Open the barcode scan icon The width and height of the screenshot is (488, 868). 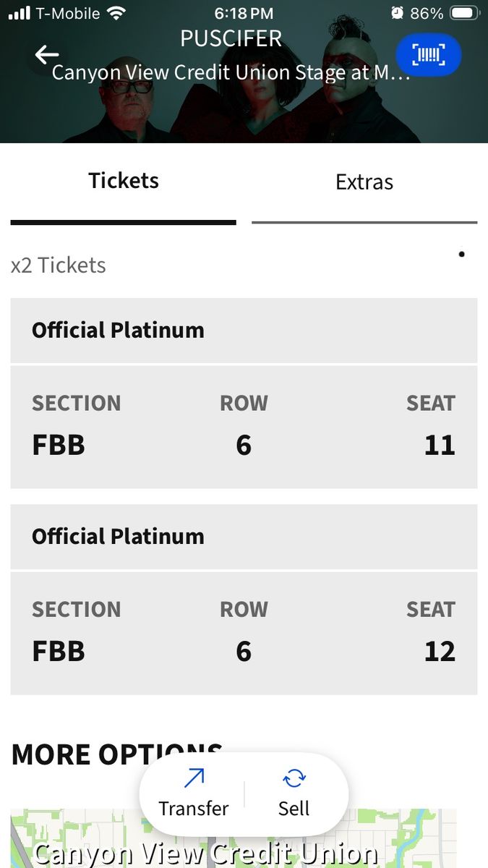pyautogui.click(x=428, y=55)
